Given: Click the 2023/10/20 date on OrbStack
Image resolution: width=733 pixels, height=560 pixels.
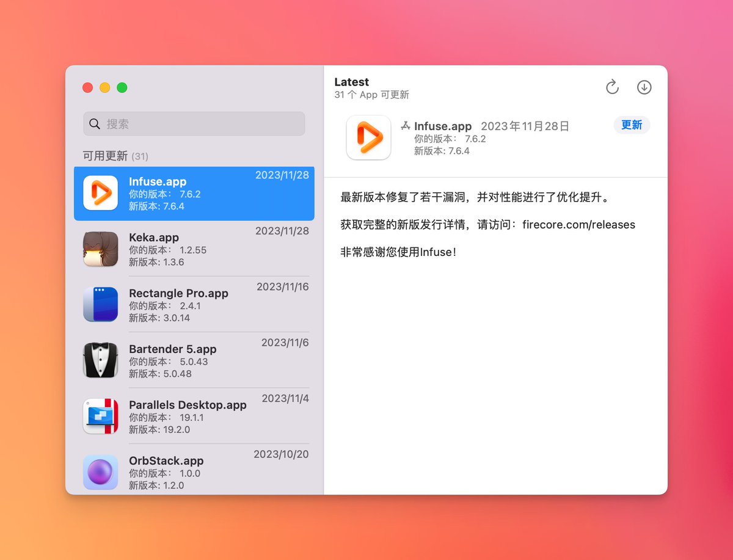Looking at the screenshot, I should tap(281, 454).
